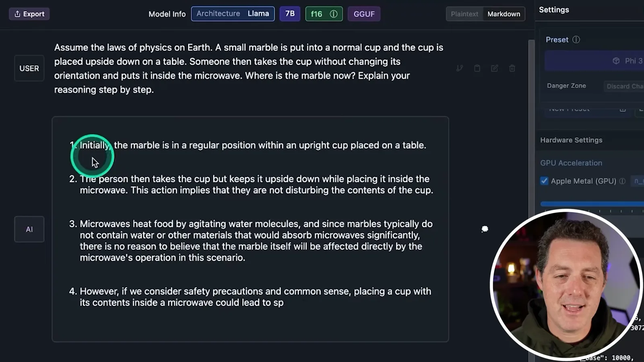644x362 pixels.
Task: Select the 7B model size tag
Action: 290,14
